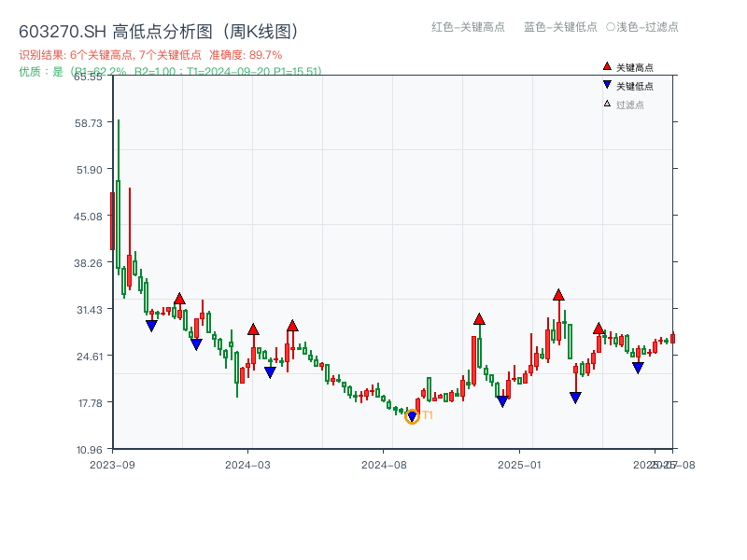Click the orange circle marker at the low point
This screenshot has width=747, height=560.
(x=412, y=415)
